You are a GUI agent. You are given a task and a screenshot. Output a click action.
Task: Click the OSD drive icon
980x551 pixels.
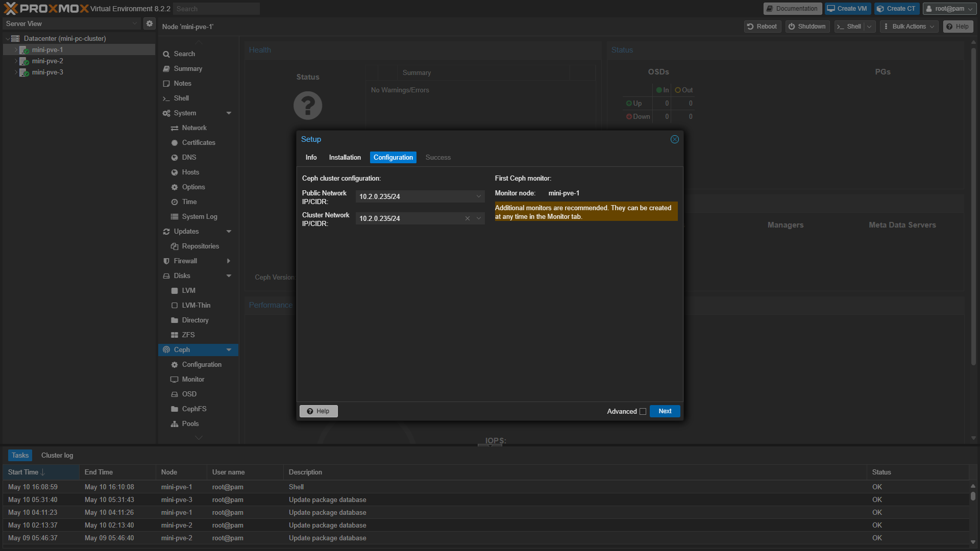[x=175, y=394]
